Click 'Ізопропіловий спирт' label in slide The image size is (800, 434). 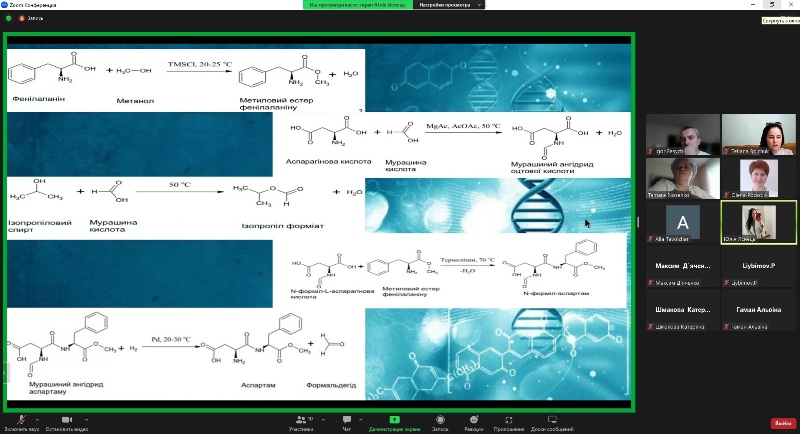[x=40, y=226]
